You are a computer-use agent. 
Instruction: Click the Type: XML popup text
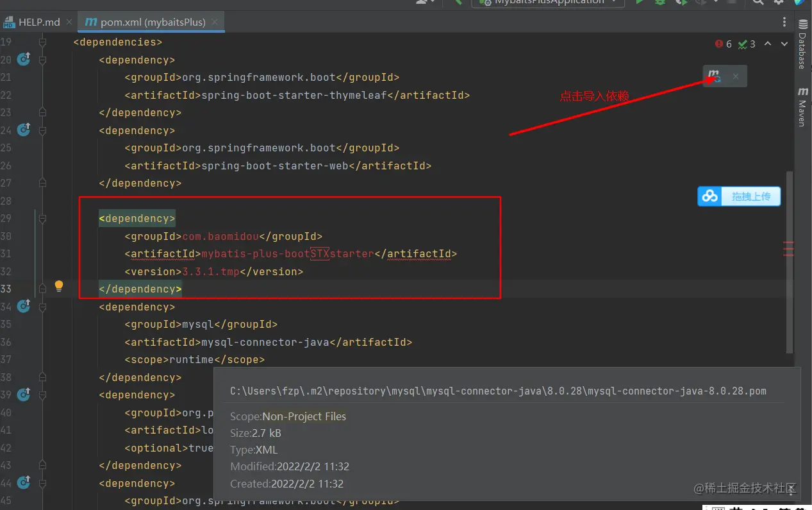click(x=254, y=450)
